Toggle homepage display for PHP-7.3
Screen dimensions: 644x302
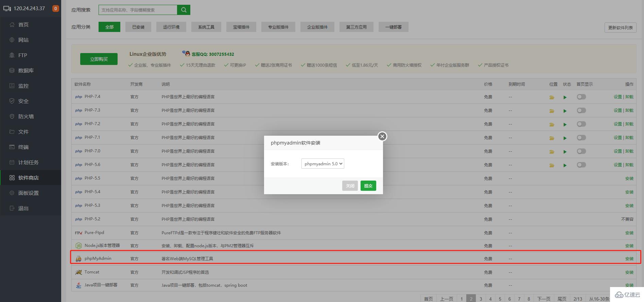click(x=581, y=111)
